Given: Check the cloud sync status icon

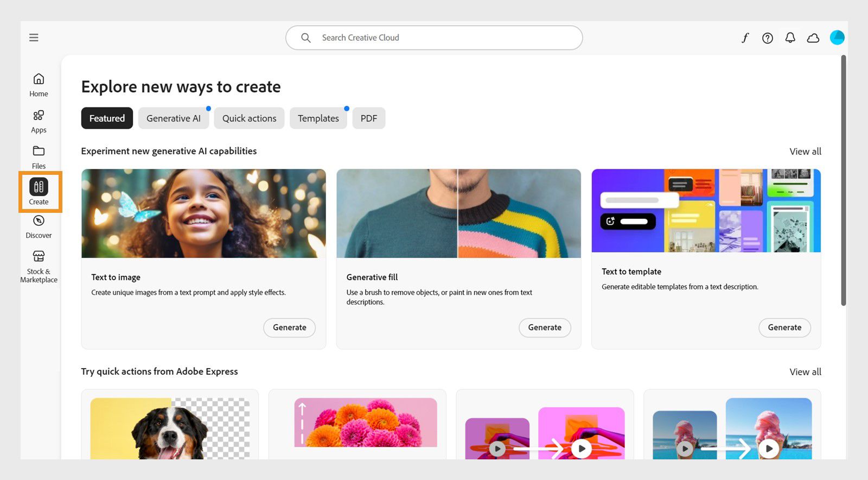Looking at the screenshot, I should pyautogui.click(x=813, y=37).
